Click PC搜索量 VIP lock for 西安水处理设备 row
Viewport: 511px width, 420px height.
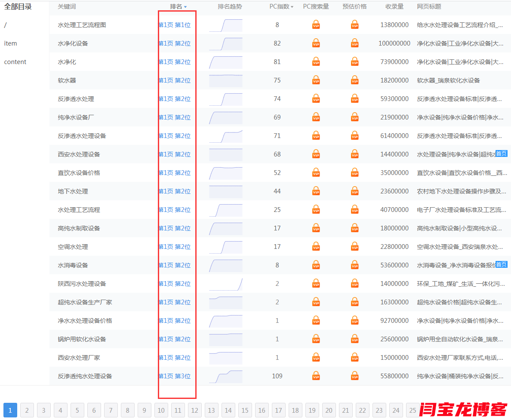tap(316, 154)
